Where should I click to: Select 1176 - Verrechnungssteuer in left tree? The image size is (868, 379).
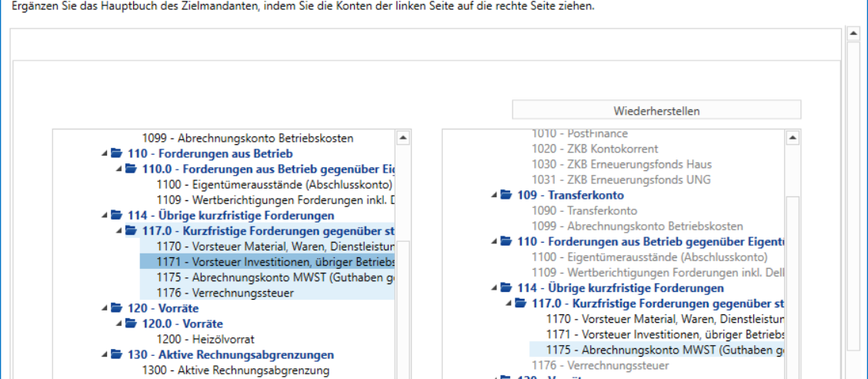225,293
